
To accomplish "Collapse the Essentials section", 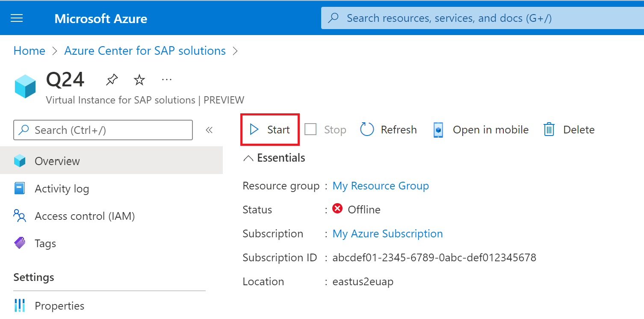I will [x=274, y=158].
